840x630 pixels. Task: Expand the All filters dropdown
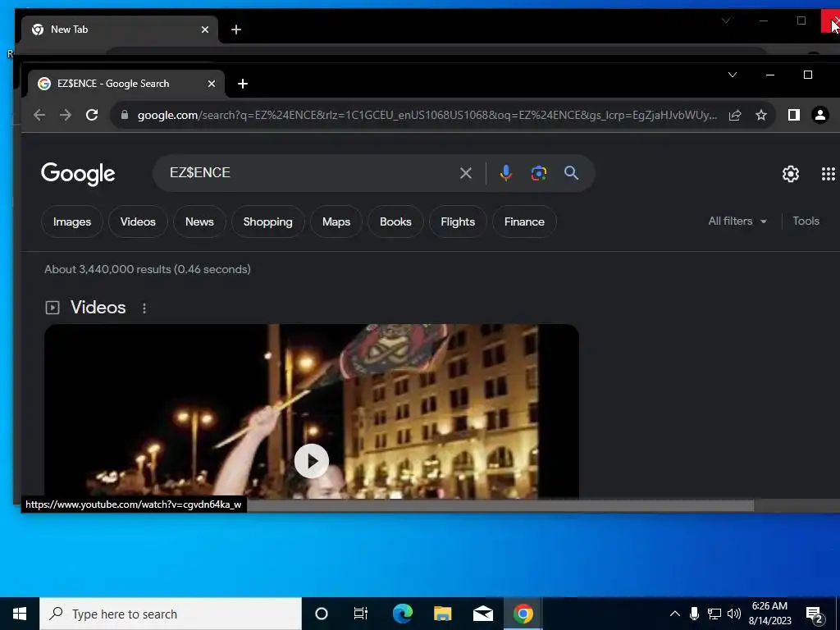tap(737, 221)
